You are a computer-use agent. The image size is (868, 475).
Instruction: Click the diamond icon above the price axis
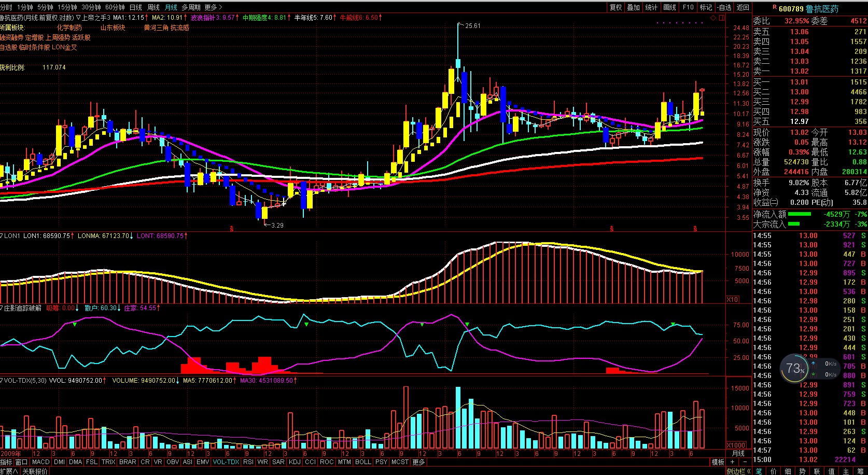point(713,18)
